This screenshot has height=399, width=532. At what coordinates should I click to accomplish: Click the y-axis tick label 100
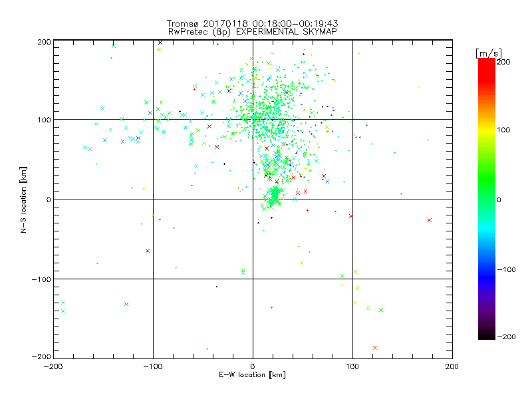[x=44, y=120]
